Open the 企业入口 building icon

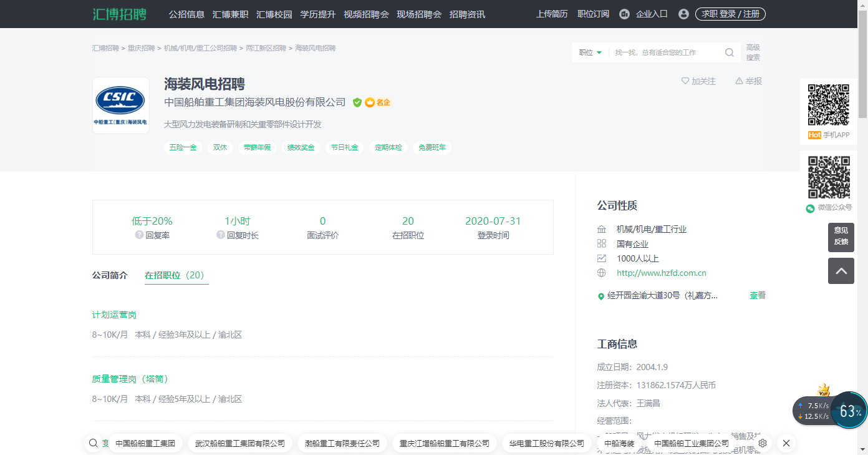pos(624,14)
